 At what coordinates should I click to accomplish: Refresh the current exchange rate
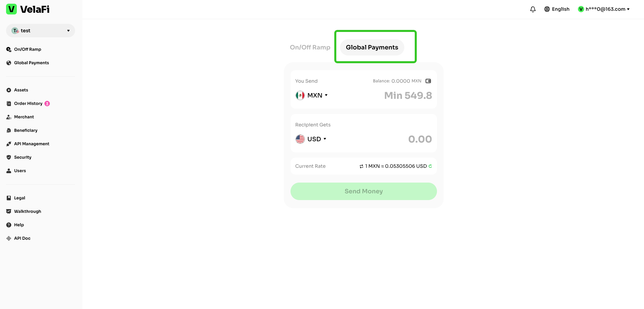[x=430, y=166]
